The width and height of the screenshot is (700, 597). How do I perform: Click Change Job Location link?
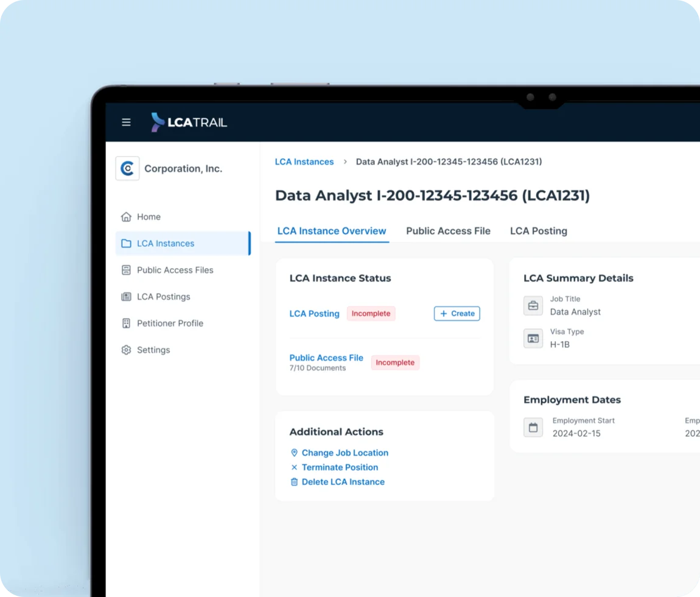345,453
